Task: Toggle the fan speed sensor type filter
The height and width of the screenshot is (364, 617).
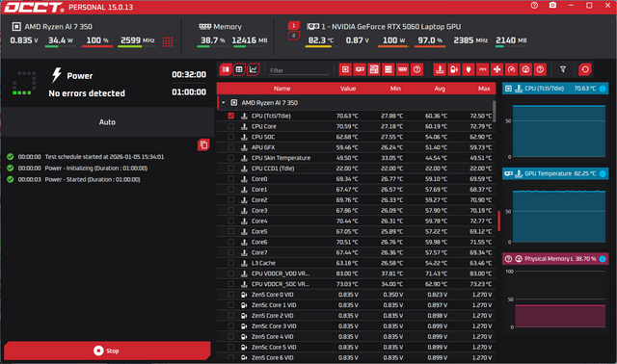Action: (x=497, y=69)
